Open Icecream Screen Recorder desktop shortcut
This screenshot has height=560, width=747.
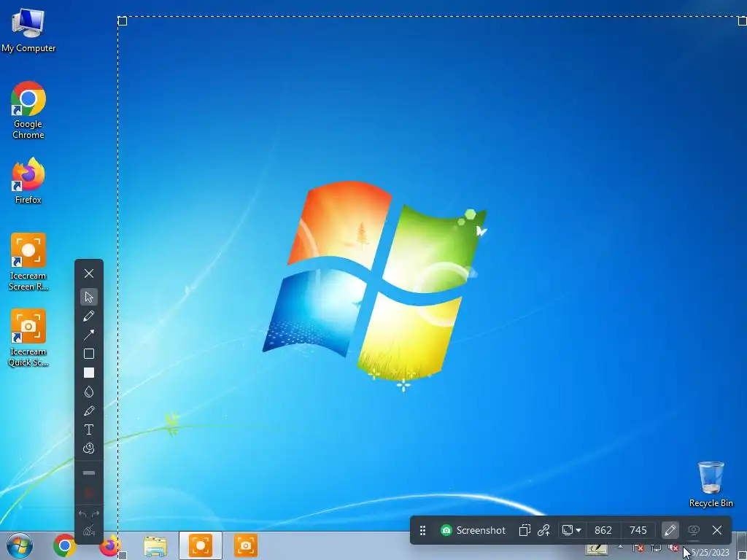(x=28, y=262)
